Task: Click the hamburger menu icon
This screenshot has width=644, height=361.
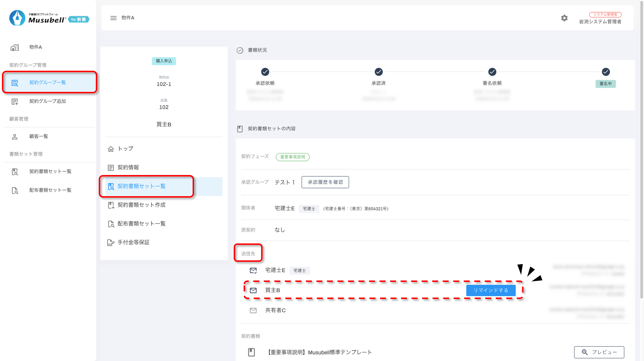Action: [x=113, y=18]
